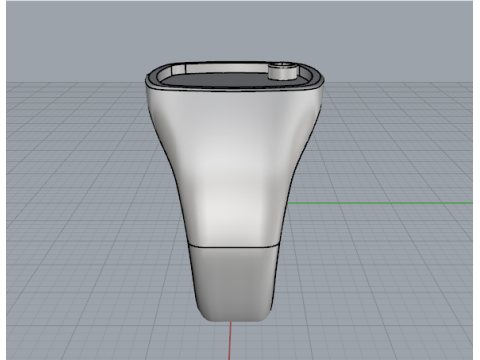The width and height of the screenshot is (480, 360).
Task: Select the small cylinder on the model's top
Action: coord(283,71)
